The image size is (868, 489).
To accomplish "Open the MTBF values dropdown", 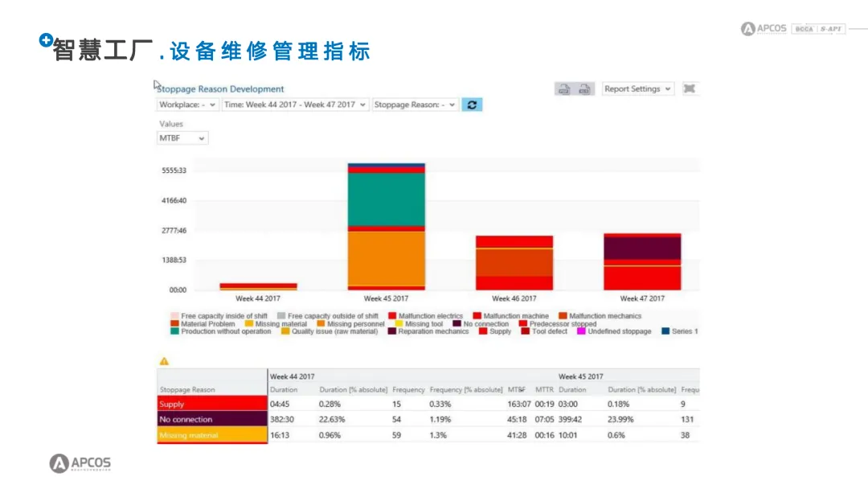I will [182, 138].
